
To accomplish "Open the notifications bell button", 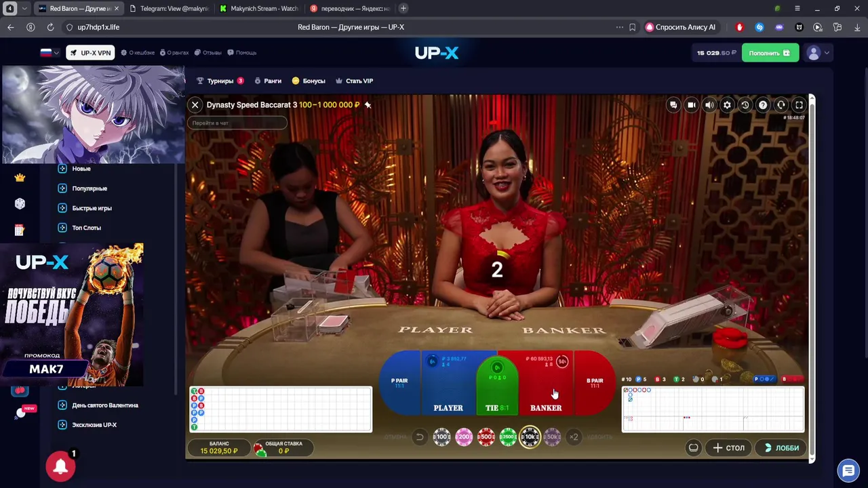I will coord(60,466).
